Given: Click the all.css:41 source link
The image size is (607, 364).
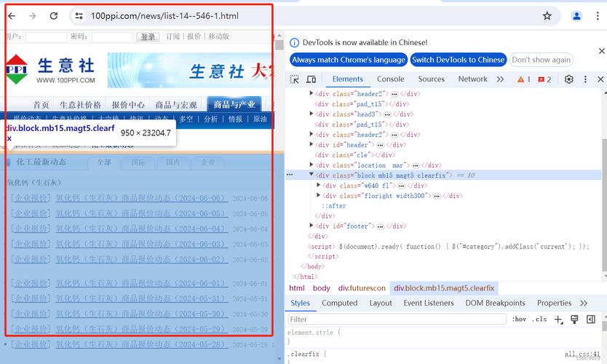Looking at the screenshot, I should click(582, 354).
